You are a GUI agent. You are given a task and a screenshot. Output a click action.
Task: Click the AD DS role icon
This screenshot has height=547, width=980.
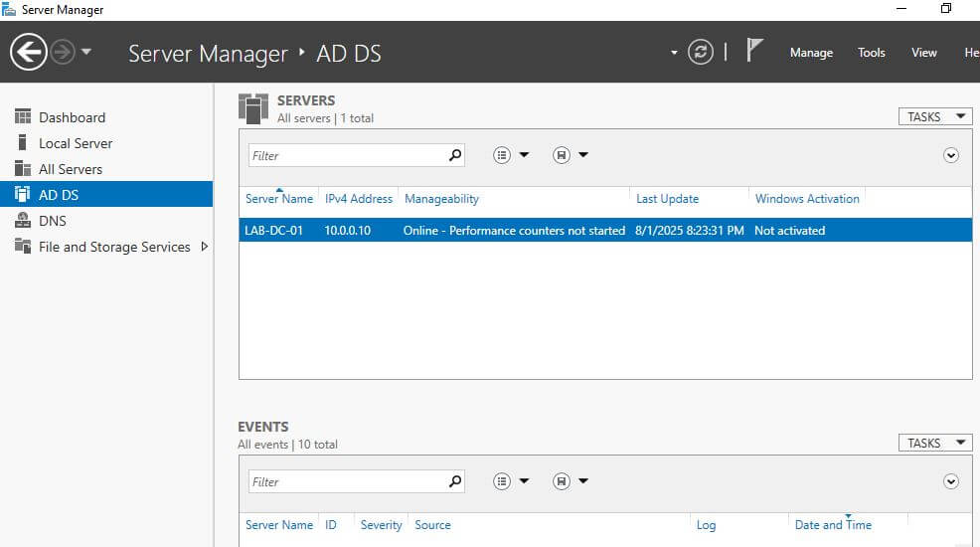pos(23,194)
